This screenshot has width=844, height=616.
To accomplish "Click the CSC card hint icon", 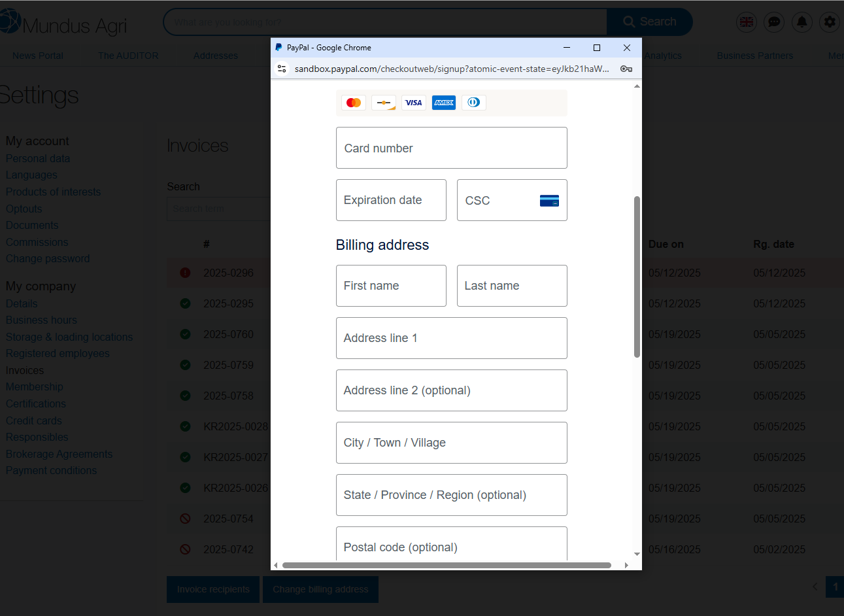I will click(x=549, y=201).
